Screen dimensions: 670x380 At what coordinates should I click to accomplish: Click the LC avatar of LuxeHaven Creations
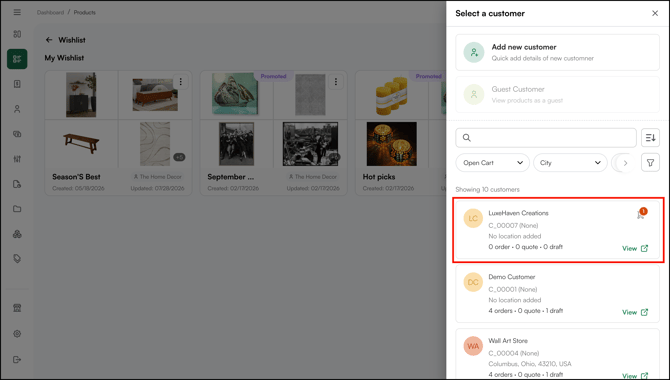[x=473, y=218]
